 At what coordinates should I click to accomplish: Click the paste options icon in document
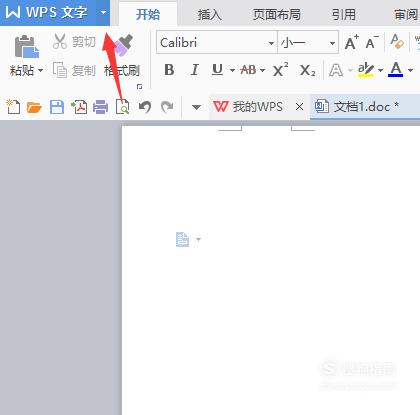[x=182, y=239]
